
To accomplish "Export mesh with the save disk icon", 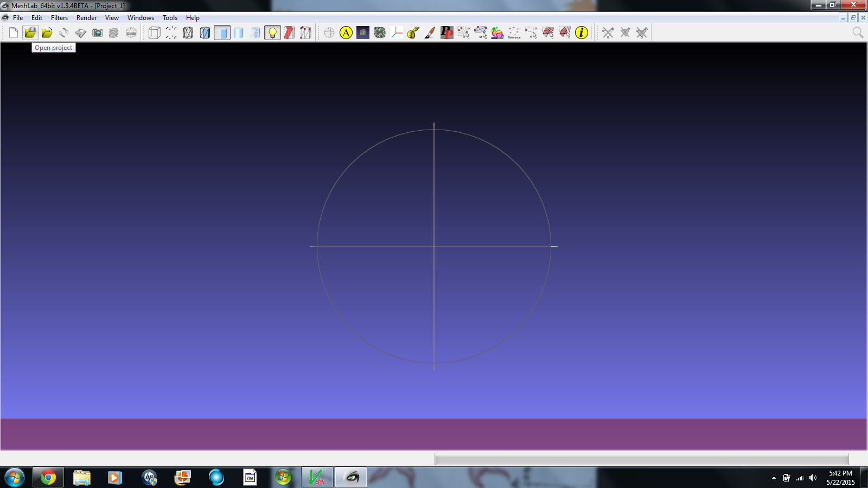I will click(x=81, y=33).
